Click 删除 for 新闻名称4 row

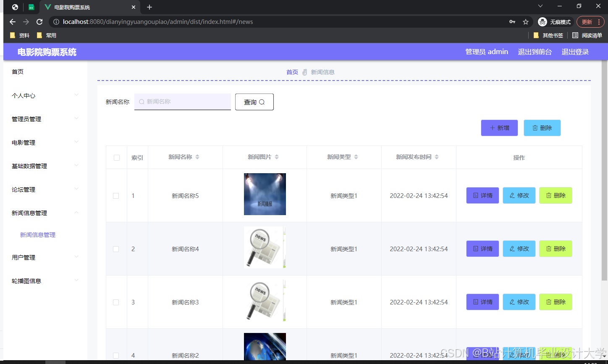click(x=556, y=249)
